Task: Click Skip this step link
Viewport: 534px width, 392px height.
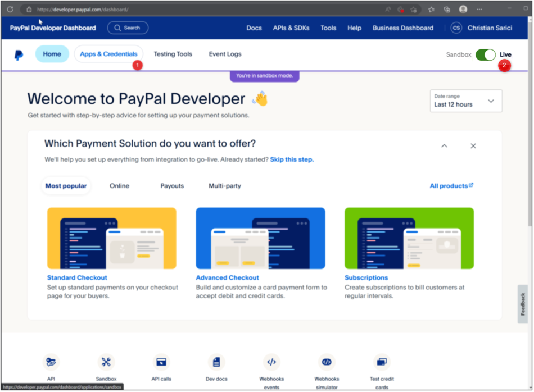Action: pyautogui.click(x=292, y=159)
